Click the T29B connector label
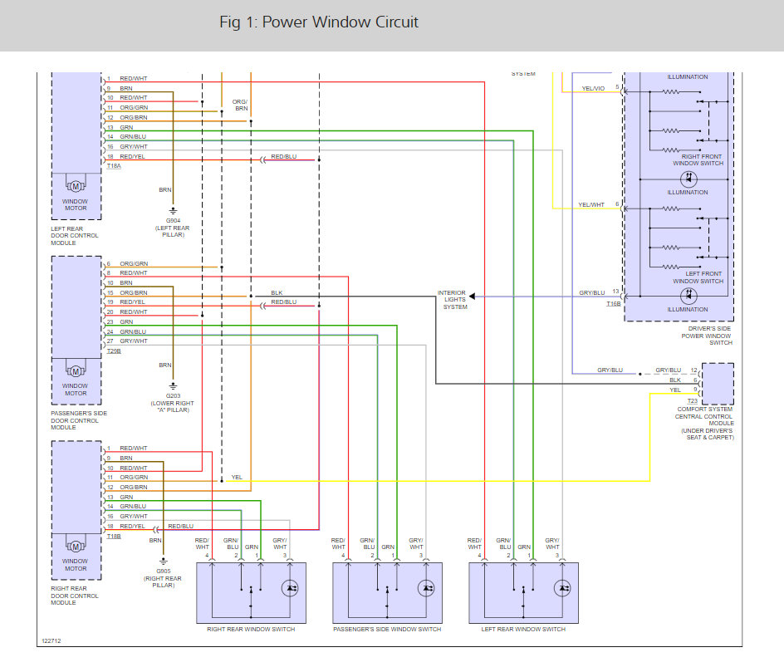 [114, 351]
